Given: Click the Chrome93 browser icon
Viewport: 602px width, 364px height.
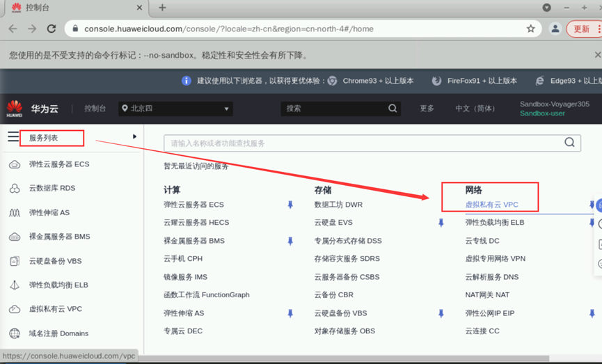Looking at the screenshot, I should pyautogui.click(x=333, y=81).
